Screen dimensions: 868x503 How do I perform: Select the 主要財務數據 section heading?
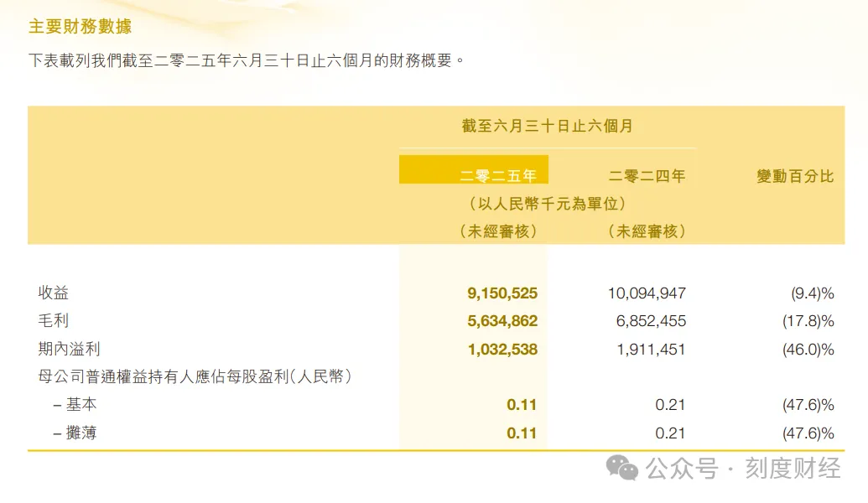80,27
